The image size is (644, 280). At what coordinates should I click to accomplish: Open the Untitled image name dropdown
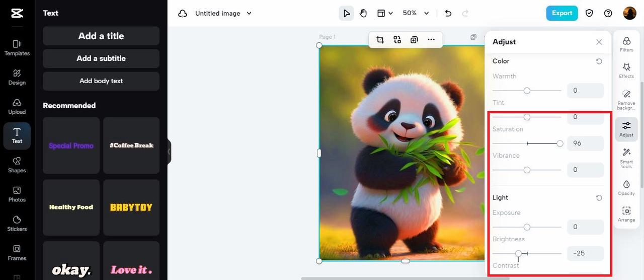point(223,14)
